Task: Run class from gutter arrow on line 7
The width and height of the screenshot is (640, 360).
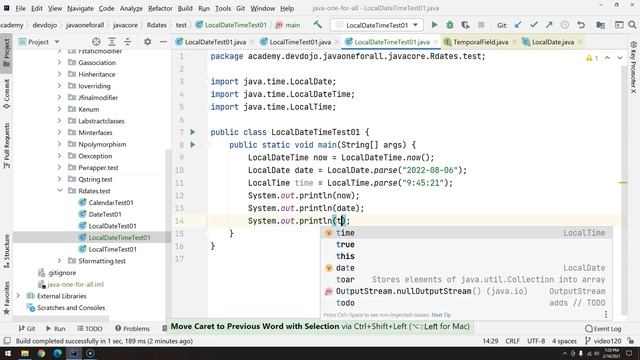Action: 193,132
